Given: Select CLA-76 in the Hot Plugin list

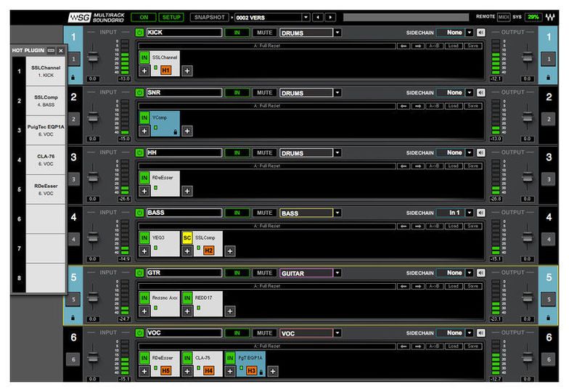Looking at the screenshot, I should point(45,159).
